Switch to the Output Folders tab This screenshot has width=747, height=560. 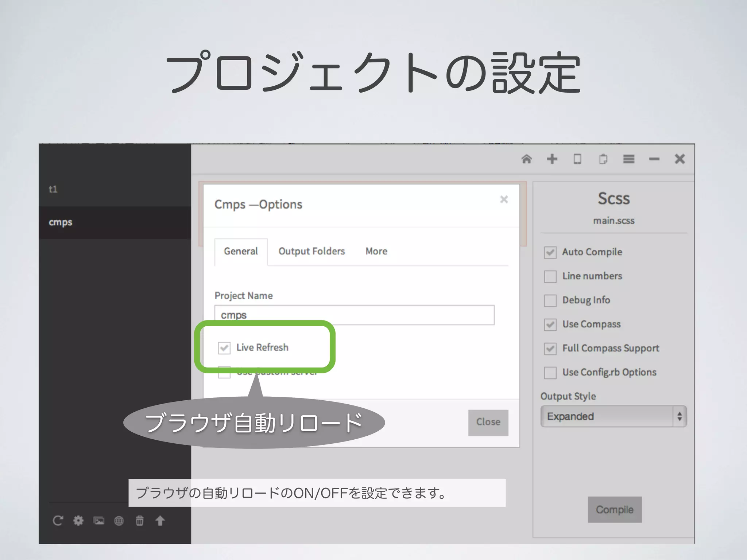pos(311,252)
